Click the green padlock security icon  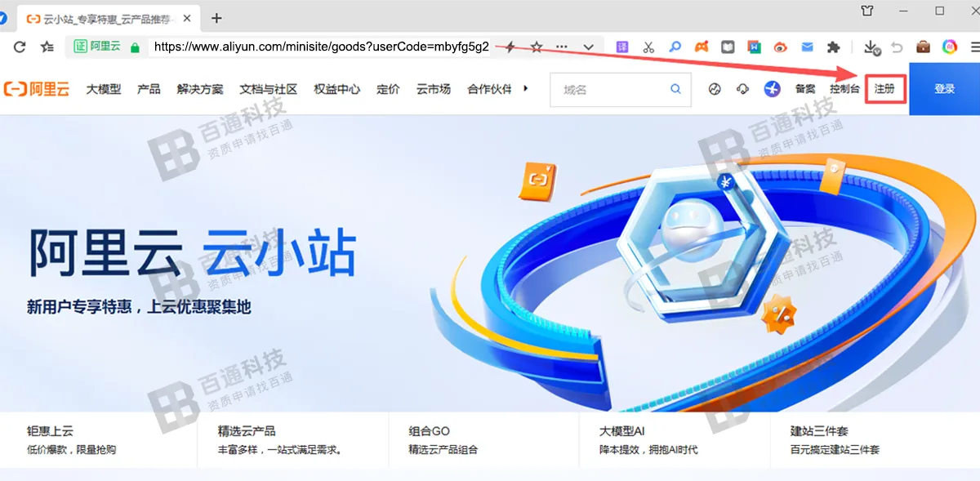136,47
